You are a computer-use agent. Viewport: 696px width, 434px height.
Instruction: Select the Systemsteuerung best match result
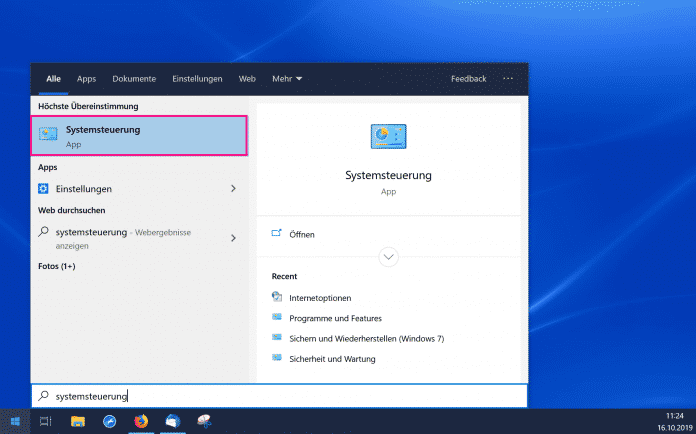click(x=139, y=136)
